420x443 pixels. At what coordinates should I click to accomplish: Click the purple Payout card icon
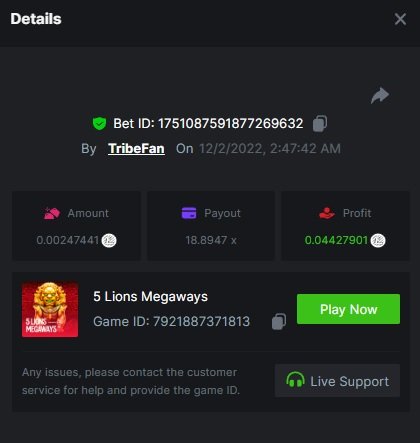click(x=189, y=213)
